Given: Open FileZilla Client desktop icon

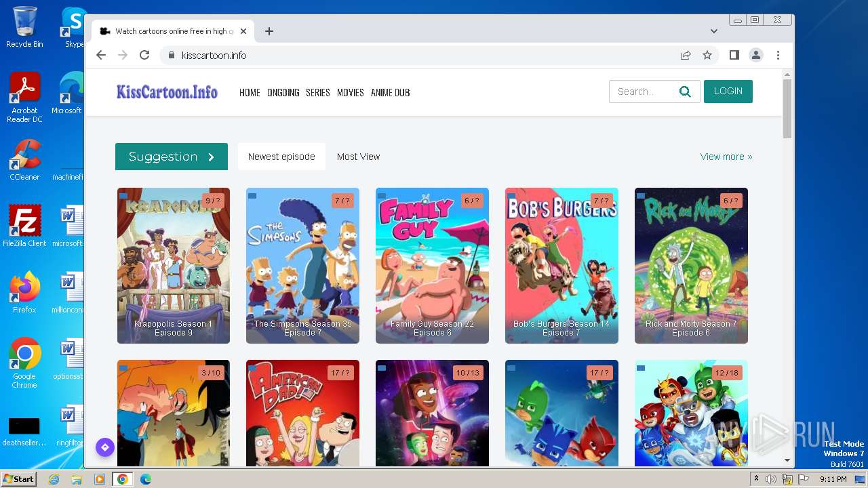Looking at the screenshot, I should [x=24, y=226].
